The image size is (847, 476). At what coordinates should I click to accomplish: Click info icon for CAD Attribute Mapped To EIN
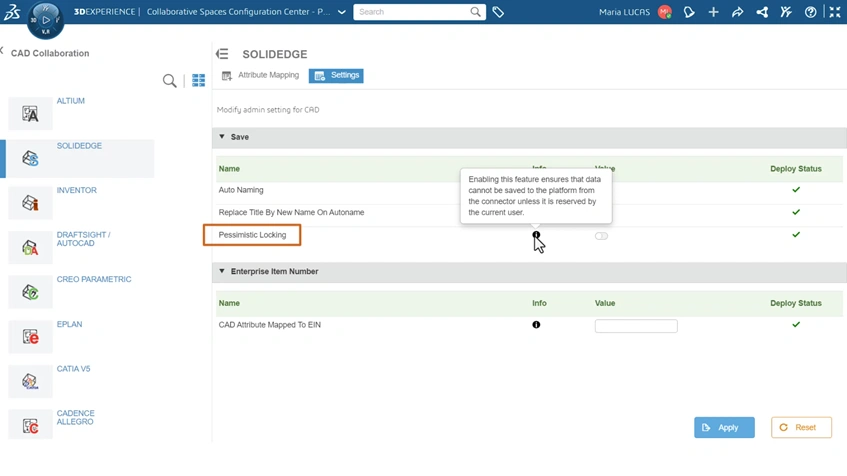pos(536,325)
